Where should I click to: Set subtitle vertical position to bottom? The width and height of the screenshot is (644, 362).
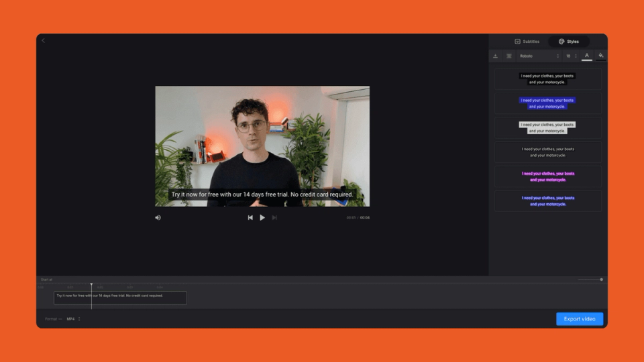[495, 56]
